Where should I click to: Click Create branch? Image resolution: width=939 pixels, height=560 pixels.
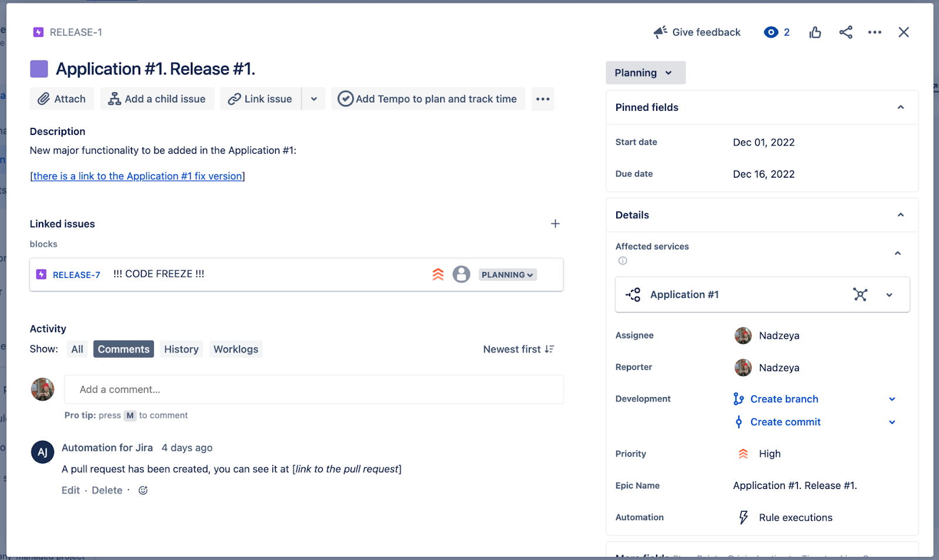(x=784, y=399)
